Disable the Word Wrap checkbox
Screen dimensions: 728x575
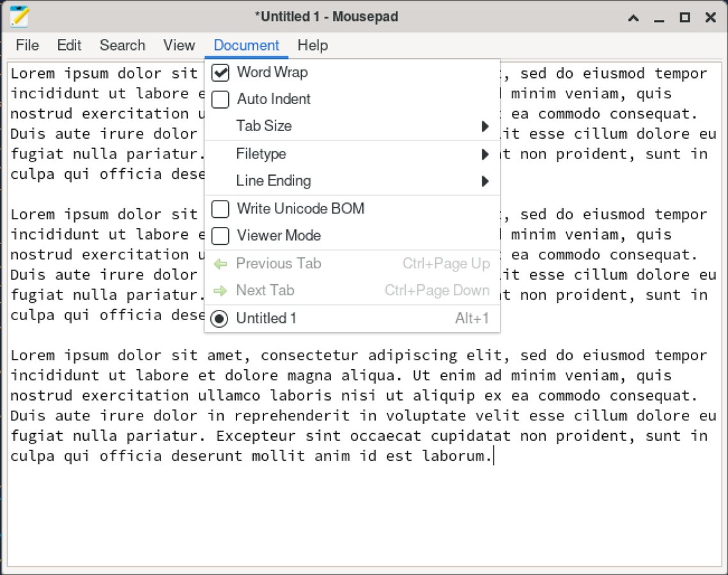(x=220, y=72)
